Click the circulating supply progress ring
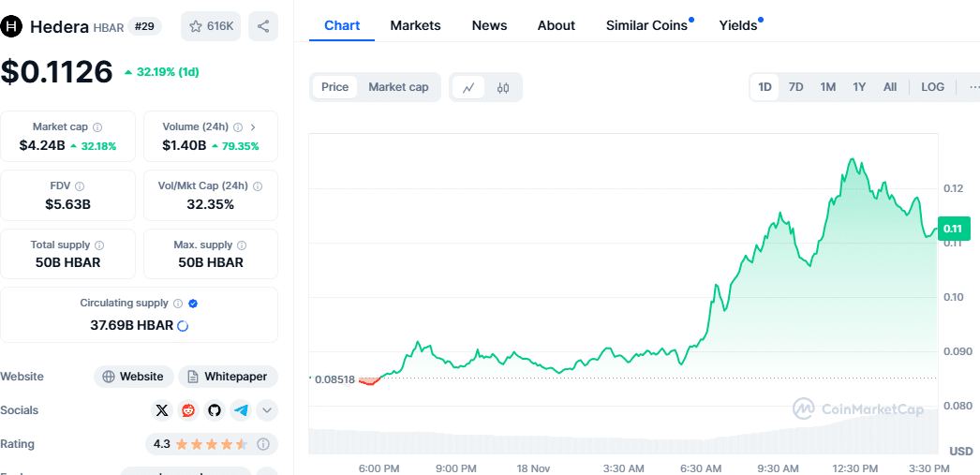Viewport: 980px width, 475px height. point(183,326)
